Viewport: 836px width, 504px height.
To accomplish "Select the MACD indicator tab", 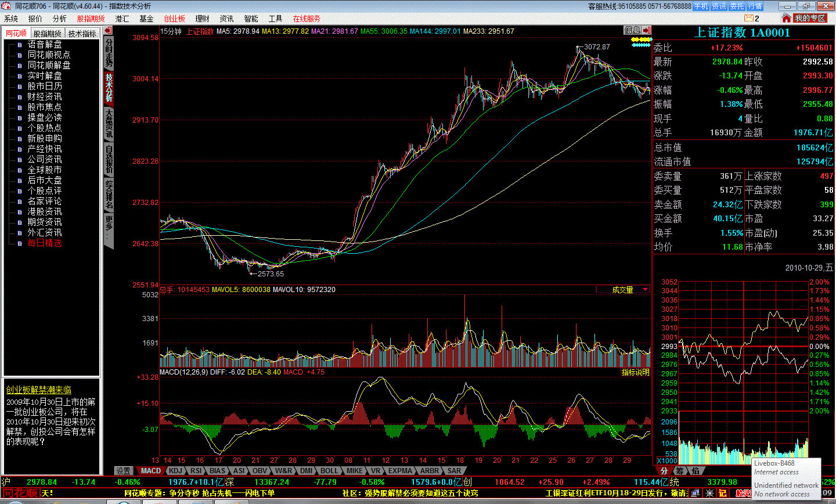I will [x=151, y=471].
